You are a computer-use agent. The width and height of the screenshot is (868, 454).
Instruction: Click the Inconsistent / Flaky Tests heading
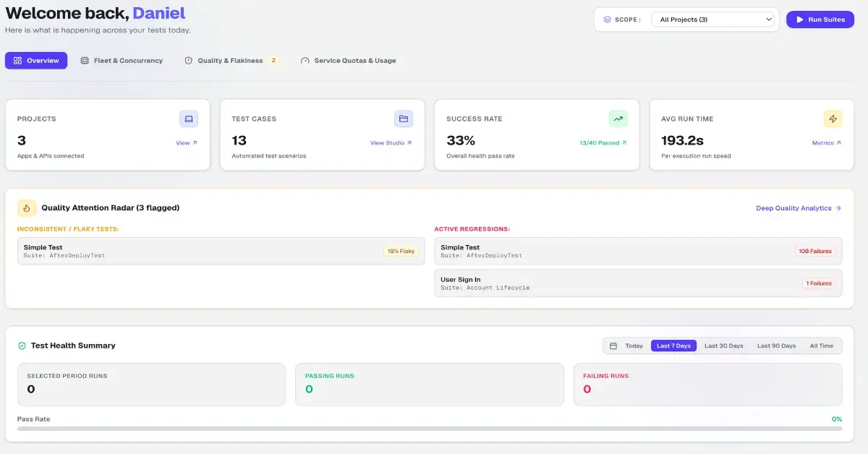point(68,229)
